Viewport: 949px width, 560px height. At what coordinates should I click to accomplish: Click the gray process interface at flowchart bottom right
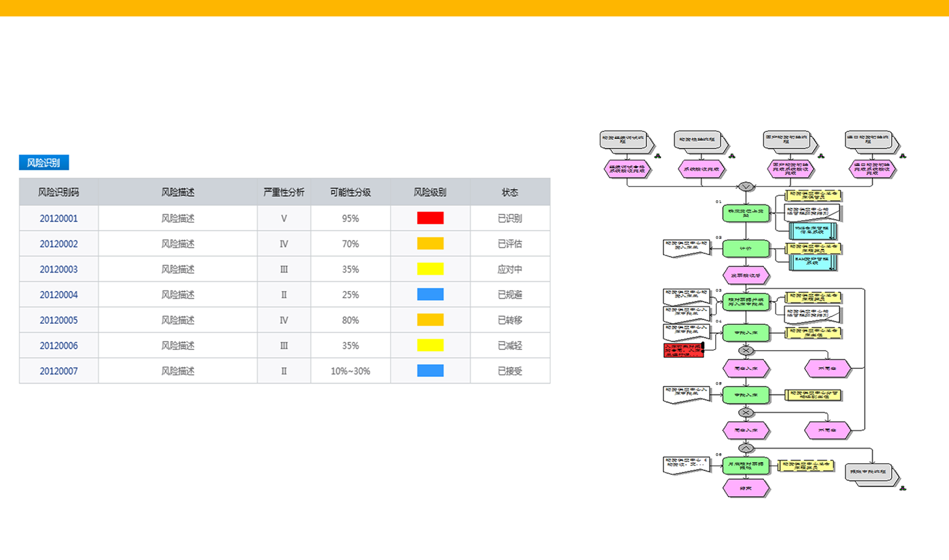(869, 472)
